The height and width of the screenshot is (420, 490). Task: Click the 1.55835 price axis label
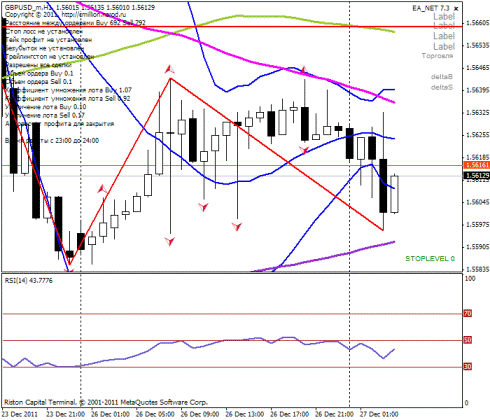(x=478, y=269)
